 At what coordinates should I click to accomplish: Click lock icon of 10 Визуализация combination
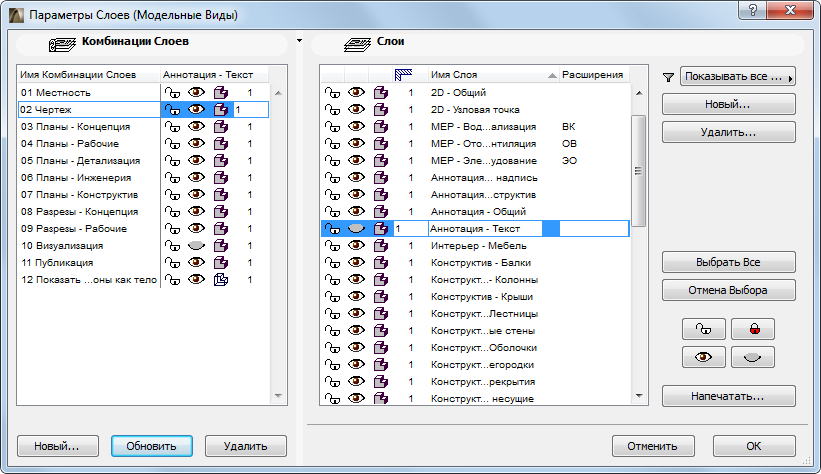(x=172, y=246)
